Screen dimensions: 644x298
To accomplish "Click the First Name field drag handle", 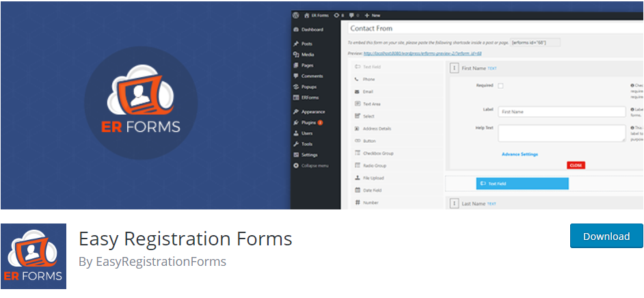I will pos(454,68).
